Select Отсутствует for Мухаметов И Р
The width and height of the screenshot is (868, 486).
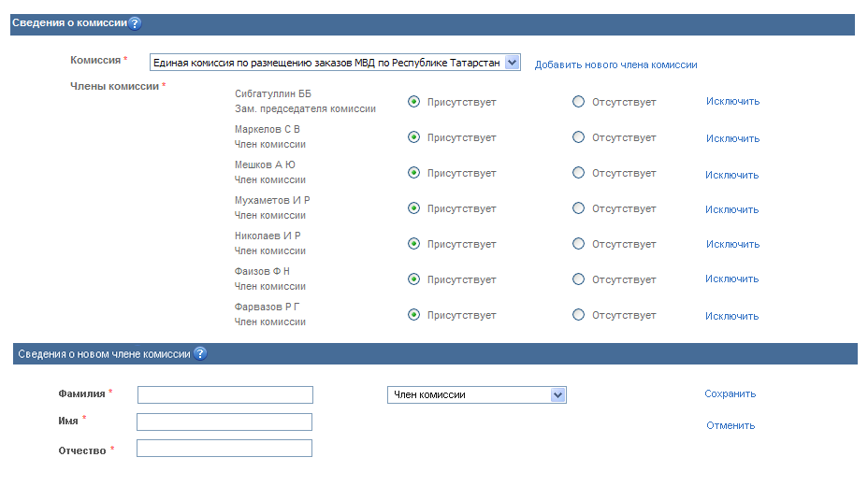tap(578, 207)
